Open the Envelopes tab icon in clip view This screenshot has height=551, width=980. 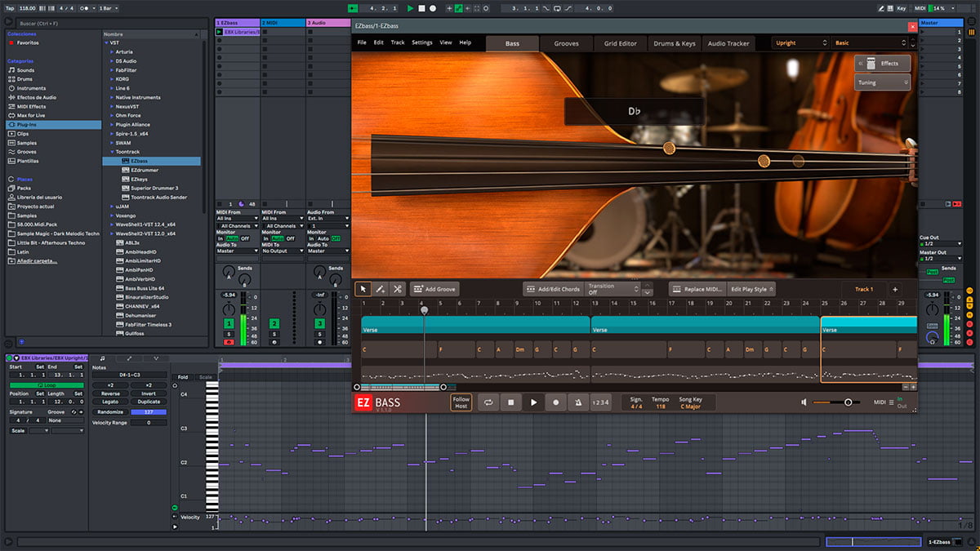tap(130, 358)
